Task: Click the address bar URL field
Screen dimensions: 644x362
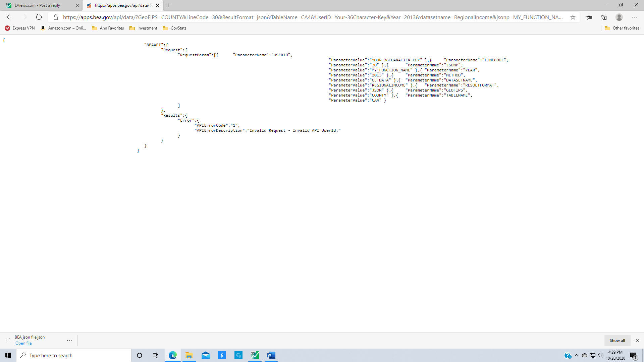Action: pyautogui.click(x=312, y=17)
